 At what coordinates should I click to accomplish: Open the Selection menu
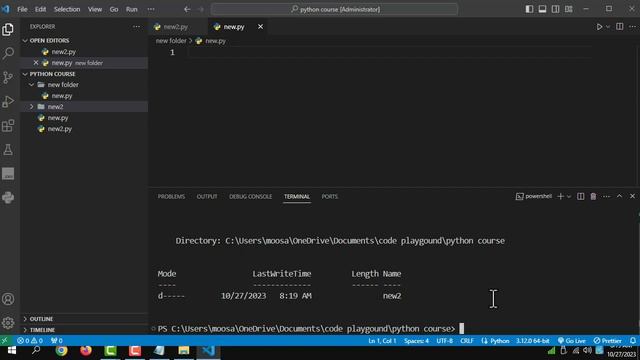tap(67, 9)
